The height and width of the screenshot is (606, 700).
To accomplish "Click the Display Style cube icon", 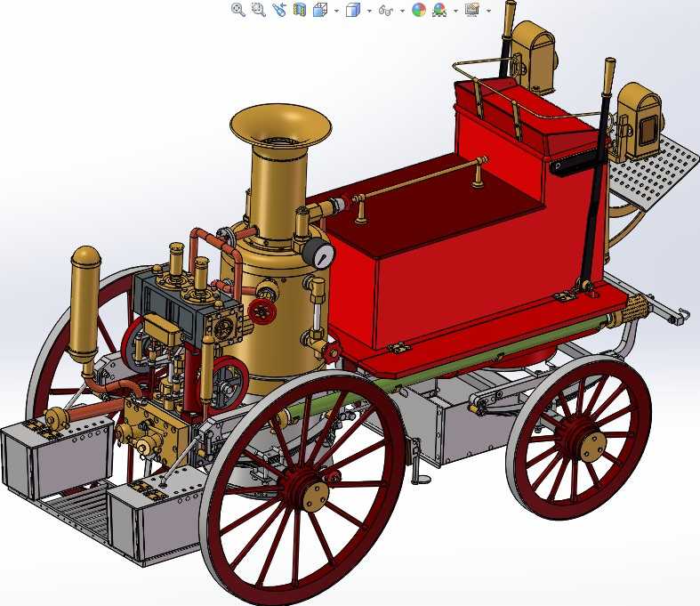I will coord(353,10).
